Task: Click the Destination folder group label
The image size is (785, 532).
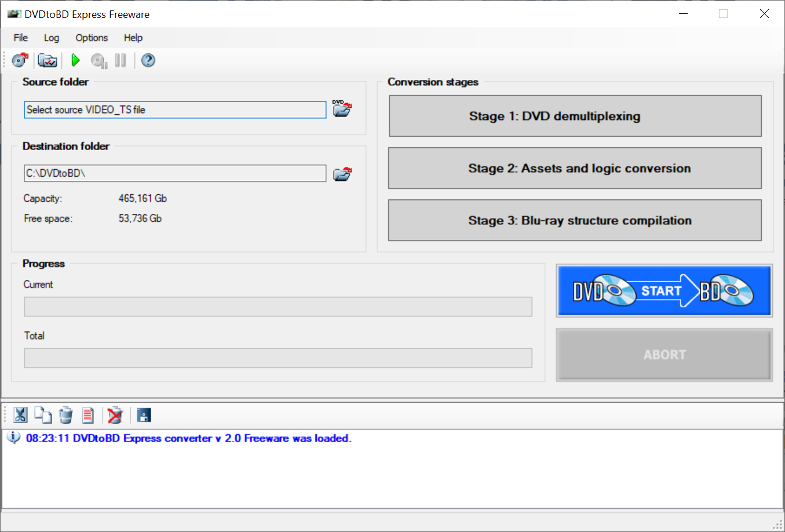Action: click(x=66, y=146)
